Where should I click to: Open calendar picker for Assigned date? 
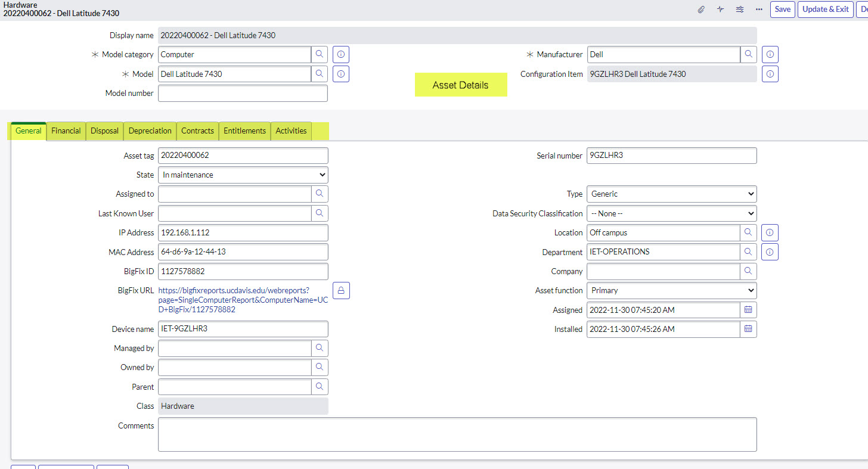tap(749, 310)
